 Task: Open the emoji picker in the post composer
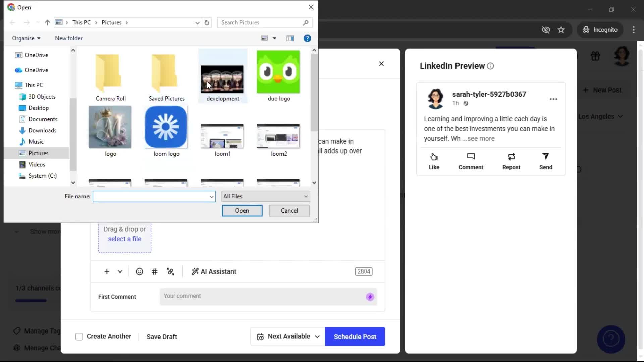click(139, 271)
